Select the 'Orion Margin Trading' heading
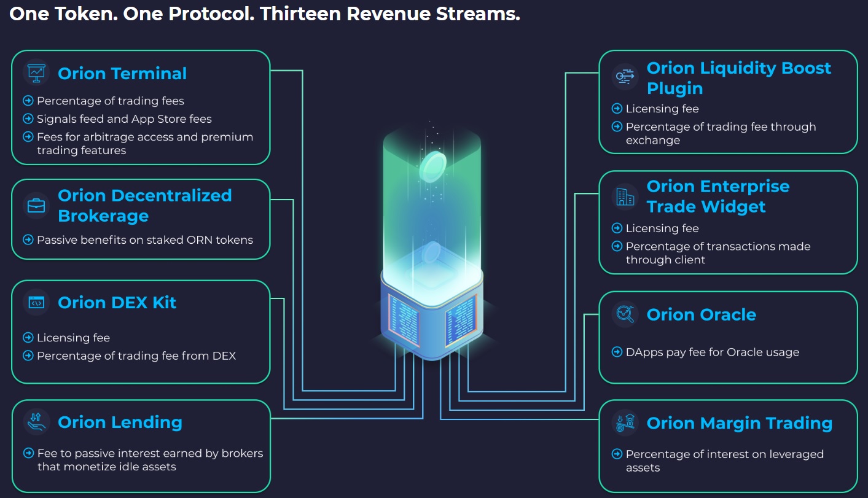 pyautogui.click(x=740, y=424)
